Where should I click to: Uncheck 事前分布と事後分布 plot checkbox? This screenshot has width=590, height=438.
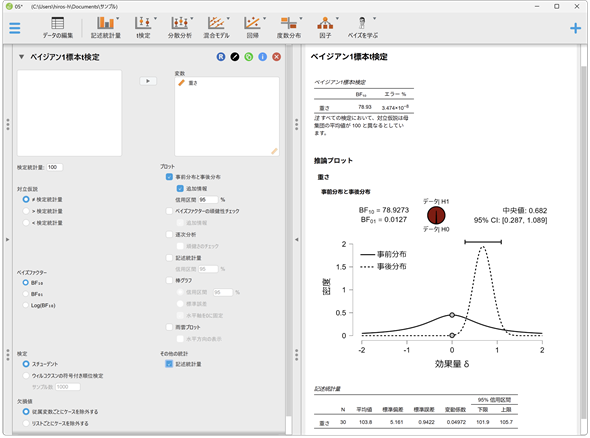point(169,177)
